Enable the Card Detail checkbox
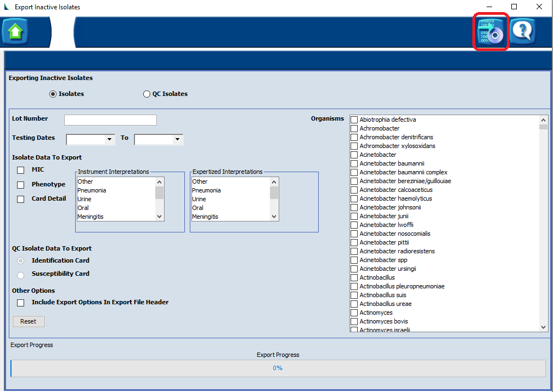The width and height of the screenshot is (553, 392). 21,199
